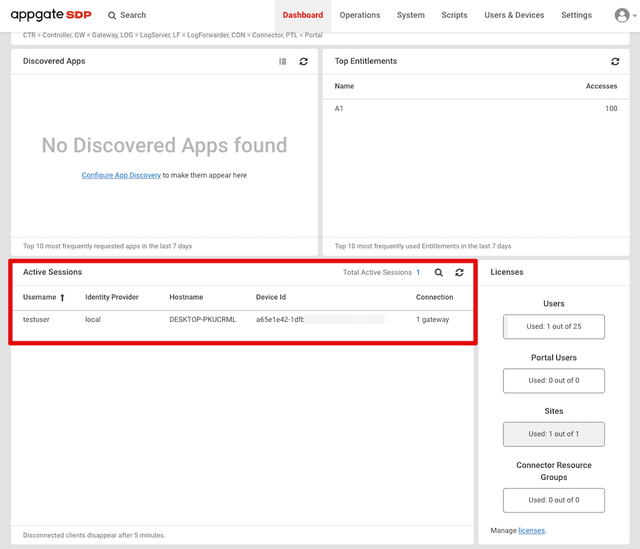Click the Active Sessions panel title
The width and height of the screenshot is (640, 549).
pyautogui.click(x=52, y=272)
